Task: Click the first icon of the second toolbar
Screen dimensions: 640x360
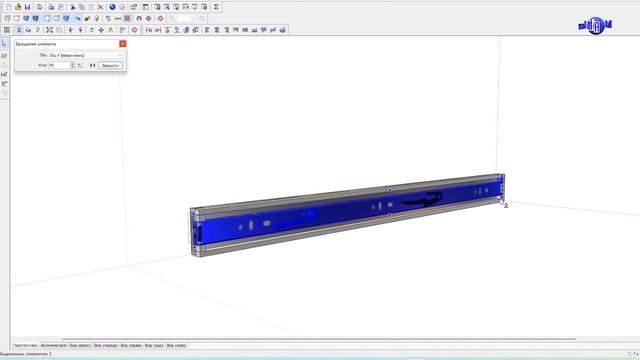Action: pyautogui.click(x=7, y=18)
